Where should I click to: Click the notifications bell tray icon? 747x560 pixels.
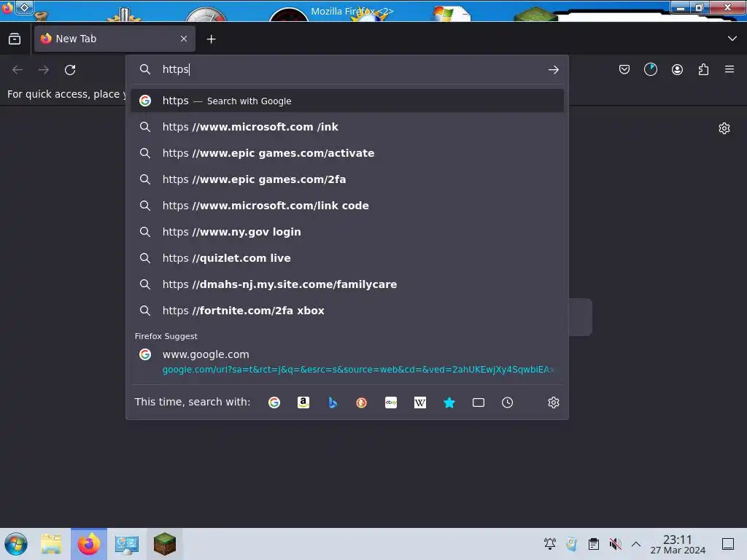pyautogui.click(x=550, y=543)
